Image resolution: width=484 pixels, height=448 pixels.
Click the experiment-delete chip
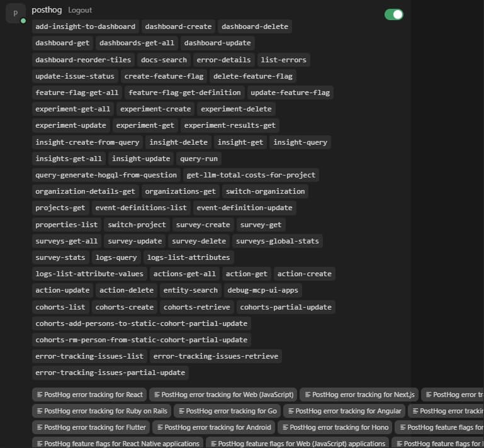[236, 109]
